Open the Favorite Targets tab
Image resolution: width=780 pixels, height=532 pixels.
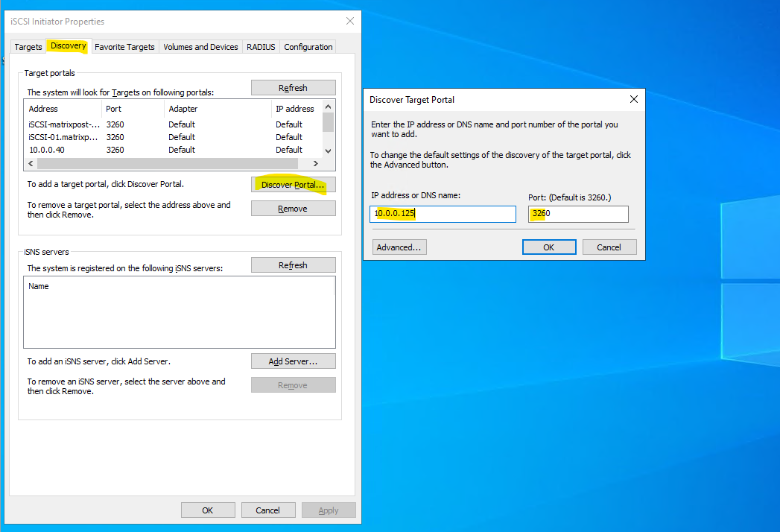124,47
